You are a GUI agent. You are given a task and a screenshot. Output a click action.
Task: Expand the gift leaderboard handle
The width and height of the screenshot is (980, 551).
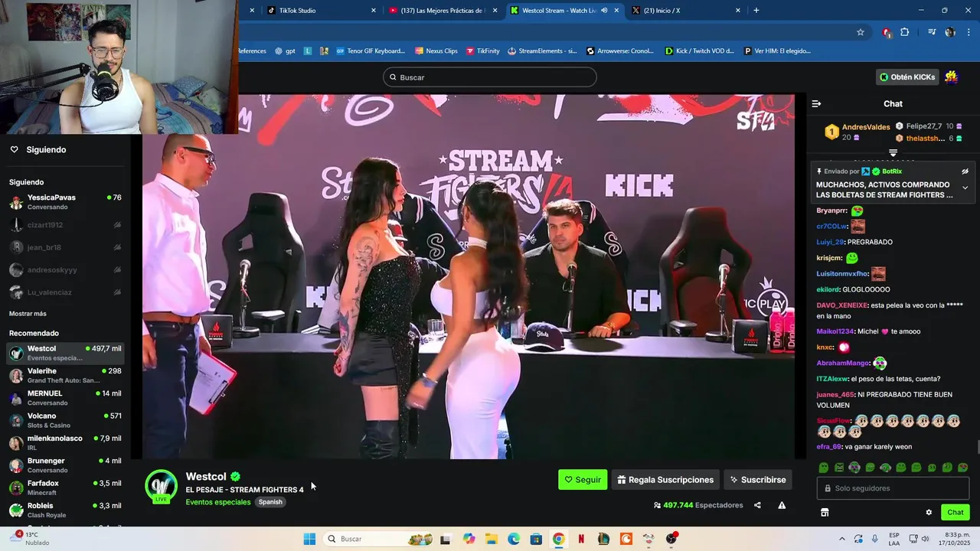pyautogui.click(x=893, y=153)
